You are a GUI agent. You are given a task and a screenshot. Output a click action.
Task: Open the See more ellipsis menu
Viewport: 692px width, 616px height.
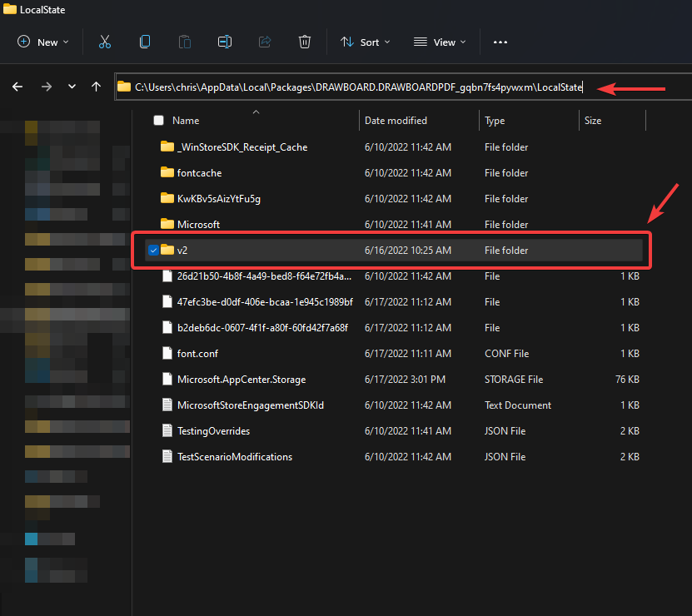500,42
